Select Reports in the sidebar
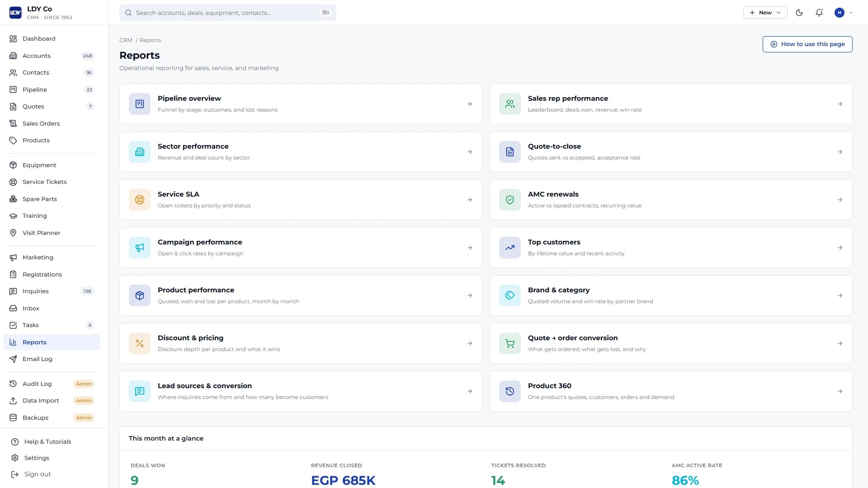 pos(52,342)
